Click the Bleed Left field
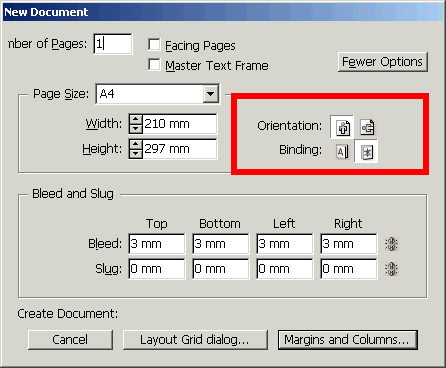446x368 pixels. [285, 244]
